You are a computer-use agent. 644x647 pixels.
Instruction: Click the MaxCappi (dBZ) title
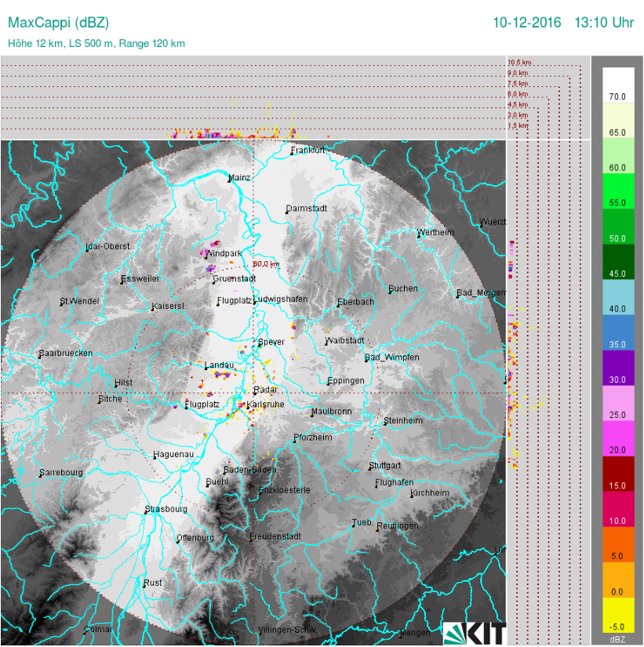pos(57,23)
